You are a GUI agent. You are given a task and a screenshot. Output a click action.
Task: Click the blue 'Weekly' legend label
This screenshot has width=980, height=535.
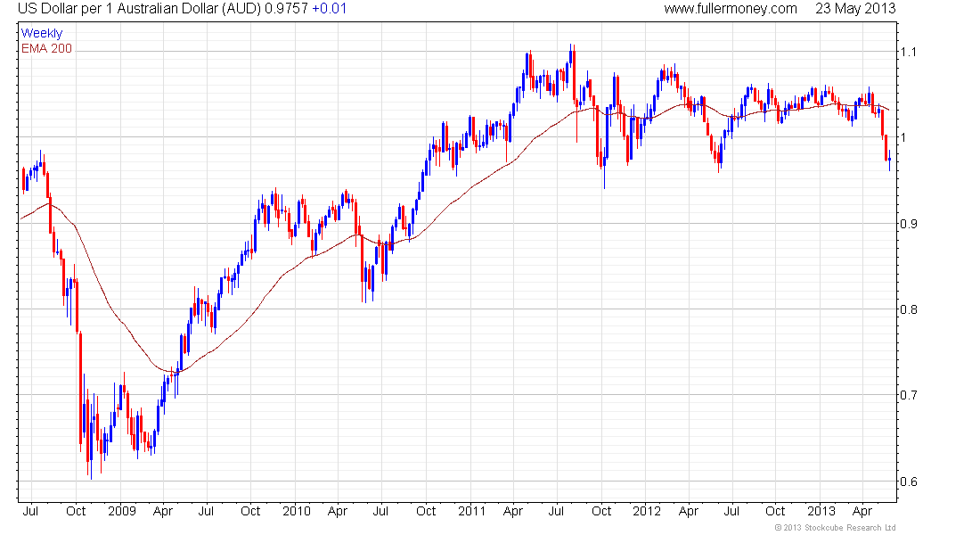coord(42,33)
